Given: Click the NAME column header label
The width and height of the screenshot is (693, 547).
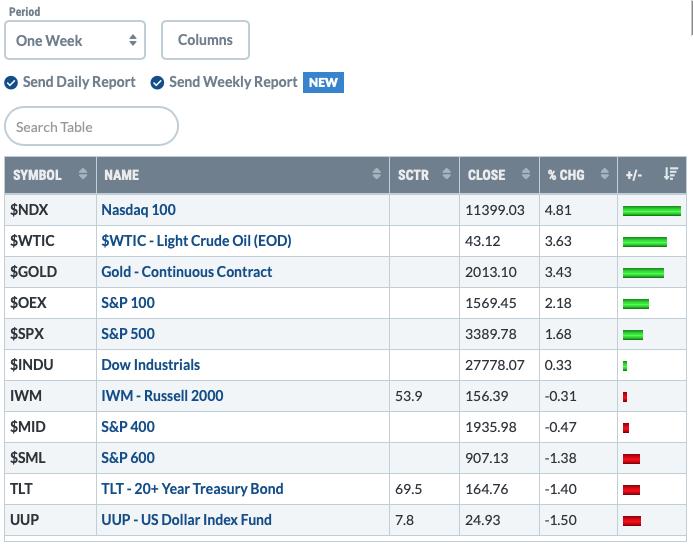Looking at the screenshot, I should 122,175.
